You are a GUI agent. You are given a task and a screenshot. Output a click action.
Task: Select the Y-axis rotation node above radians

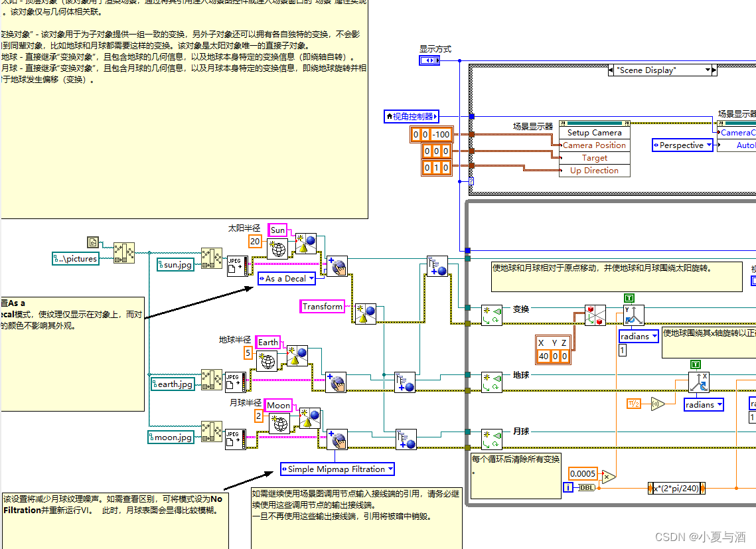click(634, 314)
